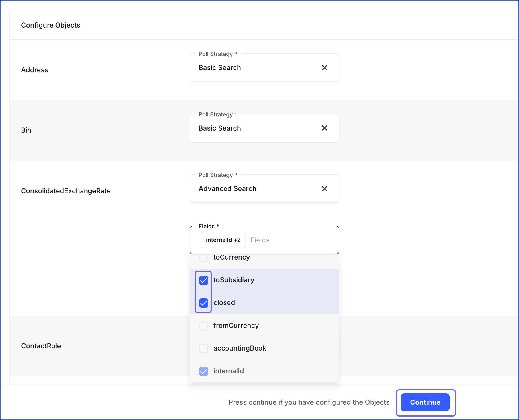
Task: Toggle the internalId field checkbox
Action: 204,371
